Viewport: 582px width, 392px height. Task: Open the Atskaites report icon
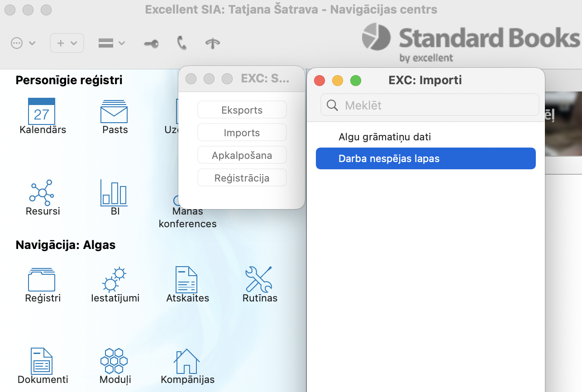pyautogui.click(x=186, y=279)
